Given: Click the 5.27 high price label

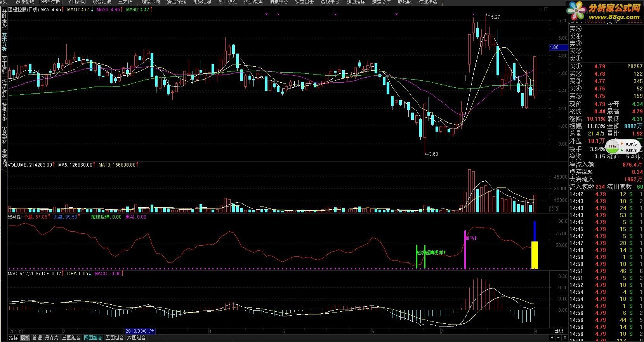Looking at the screenshot, I should click(x=495, y=17).
